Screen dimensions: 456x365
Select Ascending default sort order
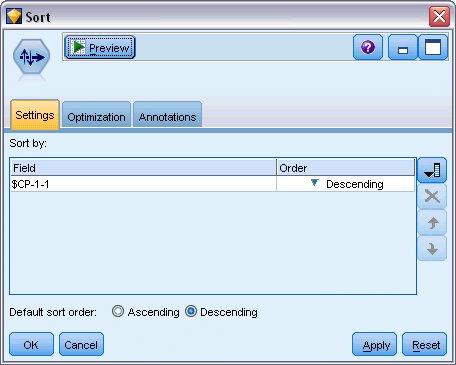[118, 312]
